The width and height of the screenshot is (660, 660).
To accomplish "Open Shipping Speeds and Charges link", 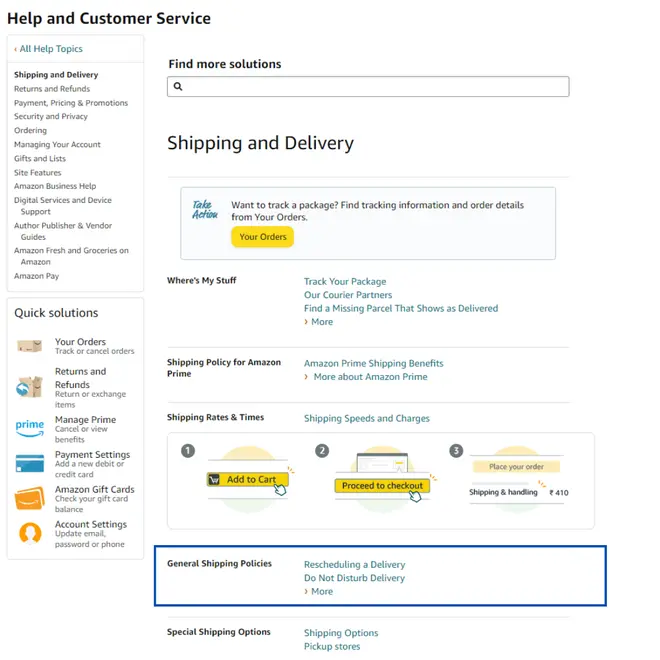I will [x=367, y=418].
